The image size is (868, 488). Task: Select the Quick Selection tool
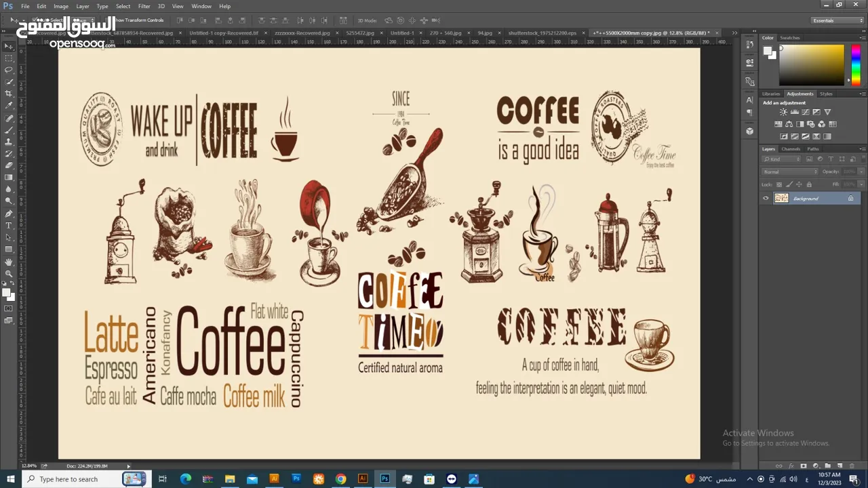9,81
